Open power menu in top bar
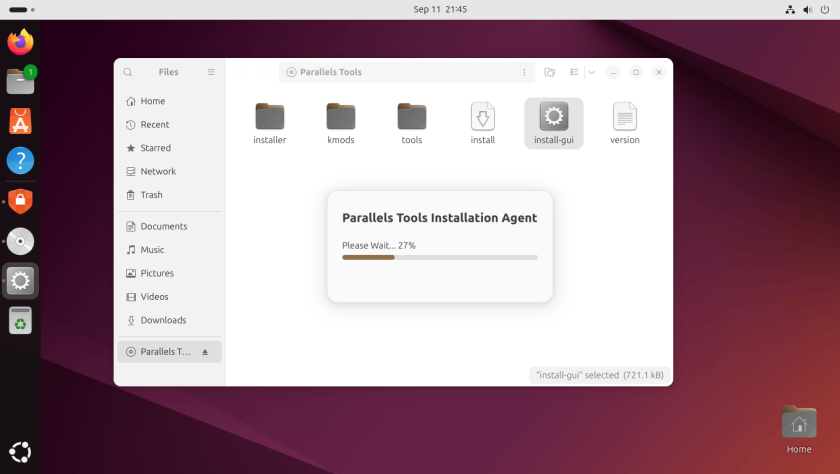Viewport: 840px width, 474px height. [x=824, y=10]
